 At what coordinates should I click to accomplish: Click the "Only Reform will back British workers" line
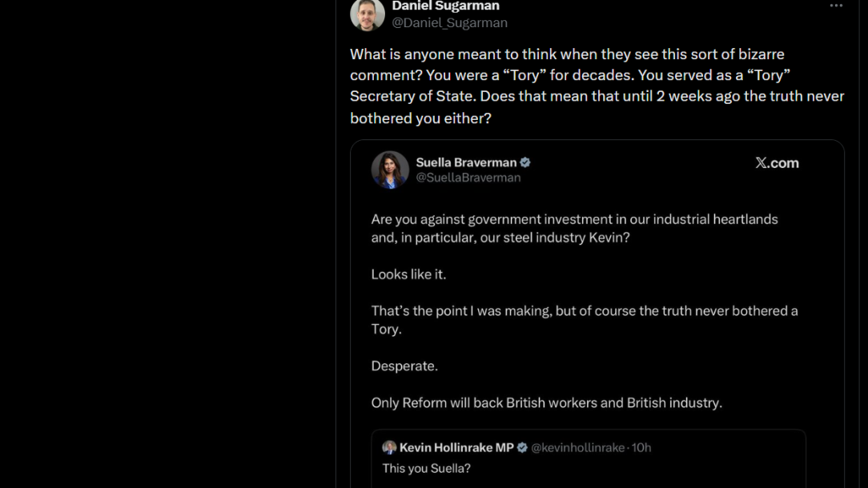click(x=546, y=403)
